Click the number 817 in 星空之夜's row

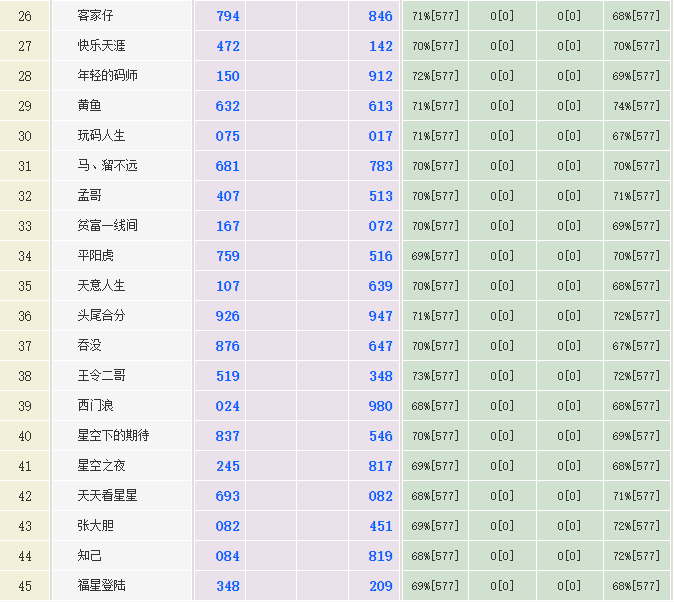coord(380,466)
